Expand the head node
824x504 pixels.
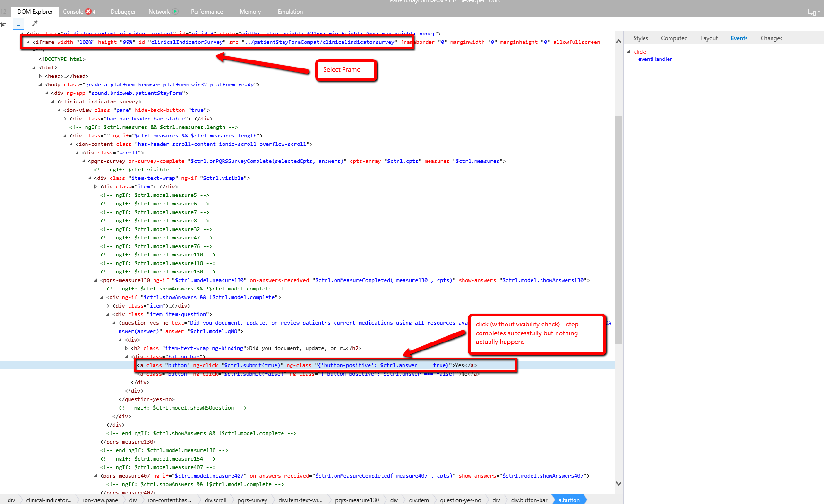coord(40,76)
